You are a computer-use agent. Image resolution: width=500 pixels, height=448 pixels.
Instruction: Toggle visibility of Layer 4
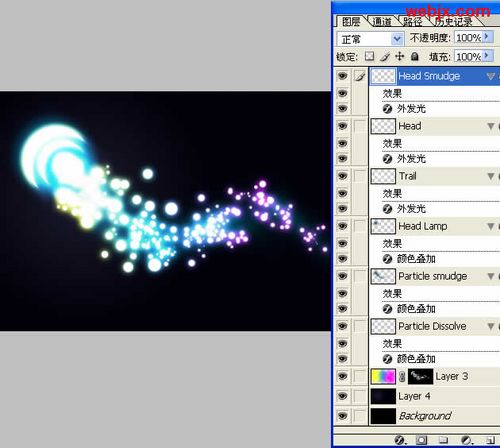pyautogui.click(x=342, y=396)
